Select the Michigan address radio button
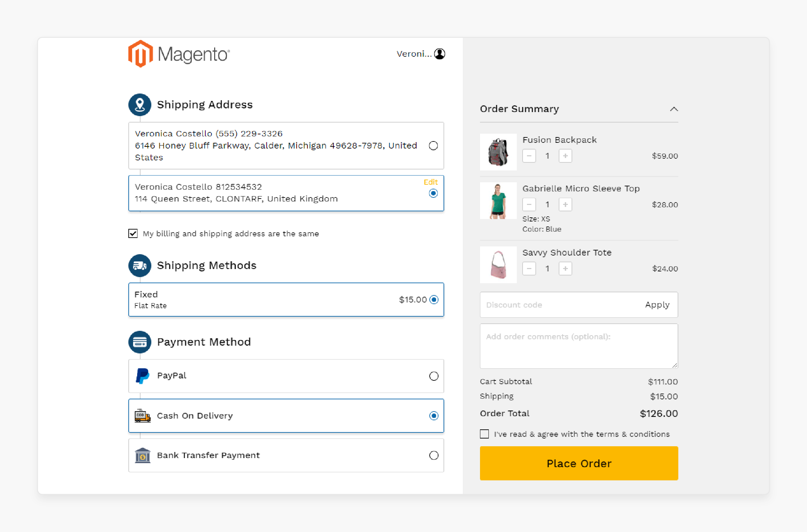Screen dimensions: 807x532 (433, 145)
